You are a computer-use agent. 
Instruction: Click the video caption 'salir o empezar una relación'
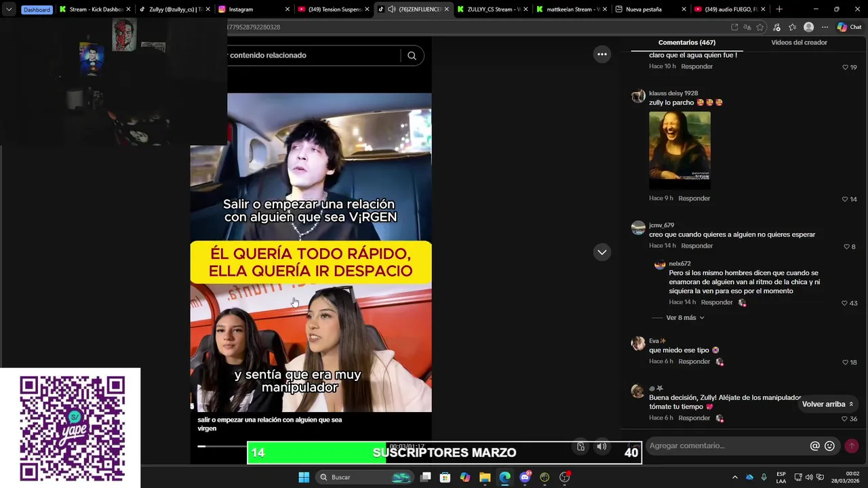270,424
